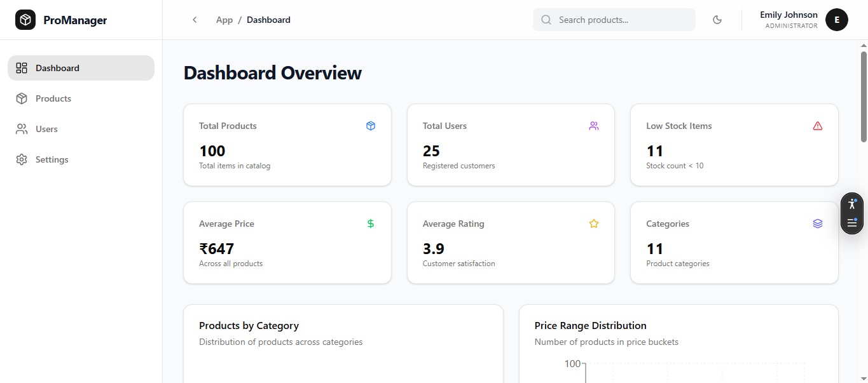Click the E avatar circle
868x383 pixels.
click(837, 20)
